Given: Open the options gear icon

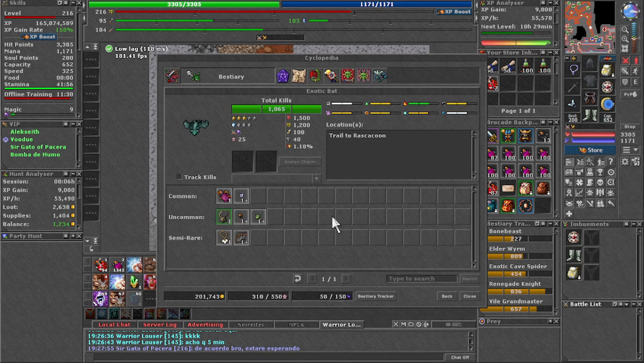Looking at the screenshot, I should click(x=625, y=161).
